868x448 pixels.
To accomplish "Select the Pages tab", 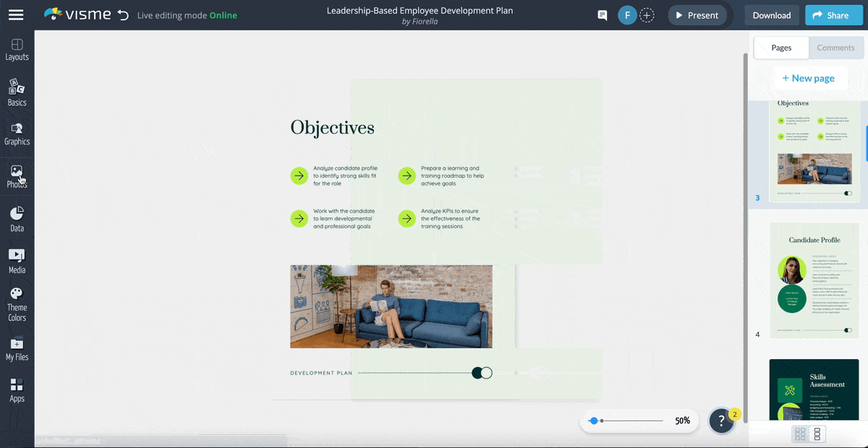I will tap(781, 48).
